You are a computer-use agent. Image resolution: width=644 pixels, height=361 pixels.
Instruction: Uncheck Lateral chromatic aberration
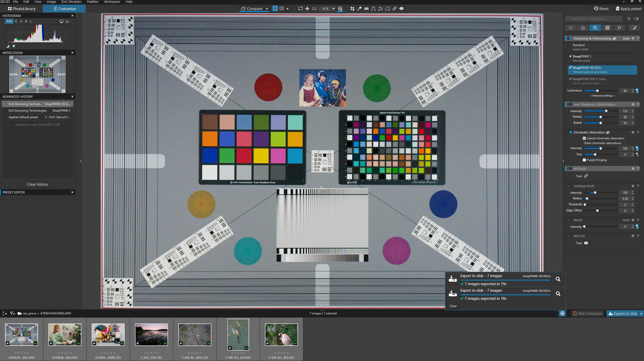click(584, 138)
